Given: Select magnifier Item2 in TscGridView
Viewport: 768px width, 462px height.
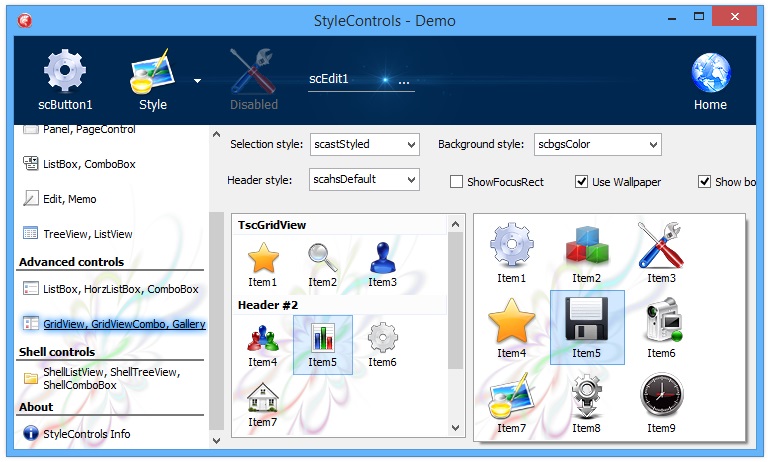Looking at the screenshot, I should 322,265.
